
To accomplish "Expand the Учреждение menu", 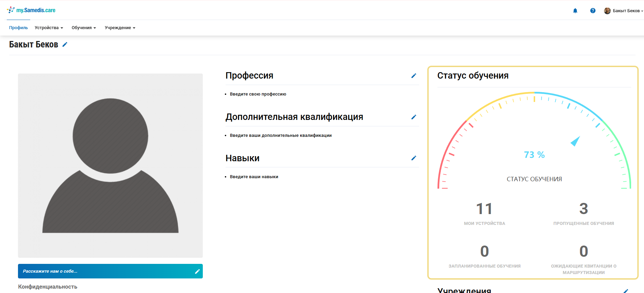I will point(120,28).
